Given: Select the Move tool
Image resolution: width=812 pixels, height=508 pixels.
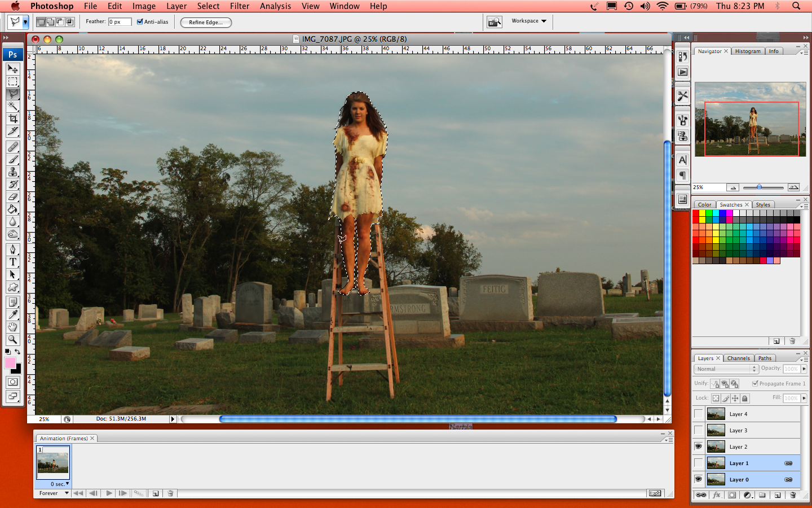Looking at the screenshot, I should [x=12, y=69].
